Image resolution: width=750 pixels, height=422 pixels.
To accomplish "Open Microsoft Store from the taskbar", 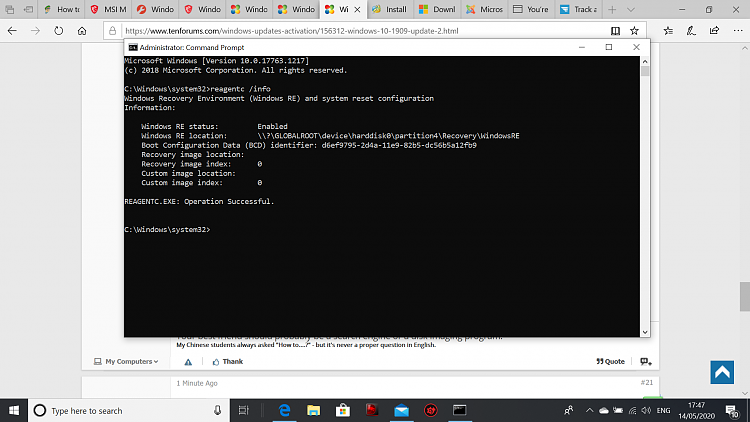I will [x=342, y=411].
